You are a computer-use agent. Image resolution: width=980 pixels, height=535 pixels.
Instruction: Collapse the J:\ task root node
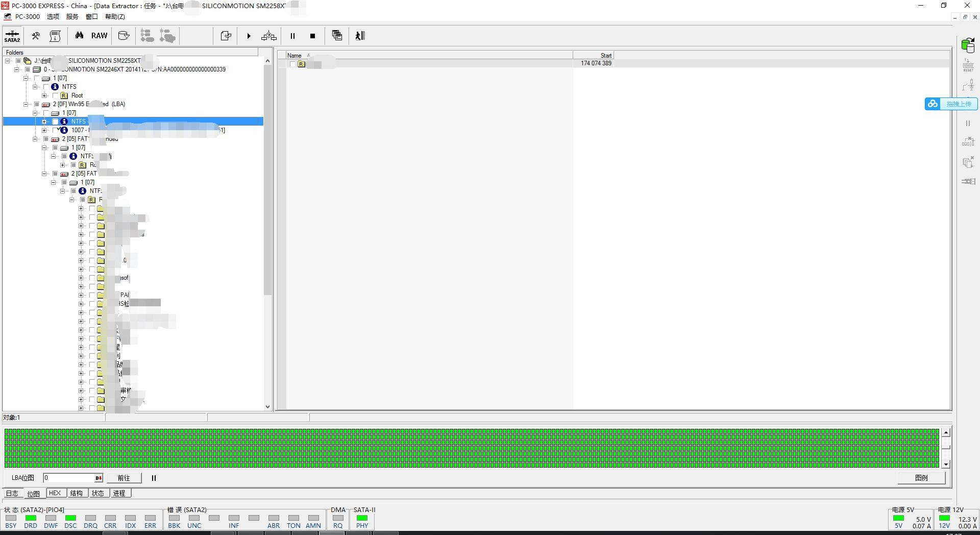pos(8,61)
